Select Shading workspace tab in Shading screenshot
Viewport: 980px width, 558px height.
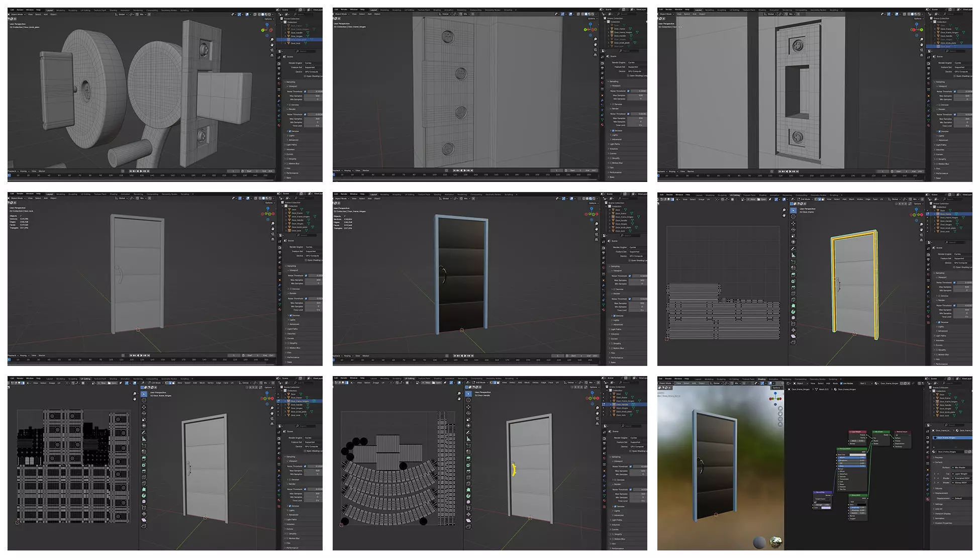762,379
